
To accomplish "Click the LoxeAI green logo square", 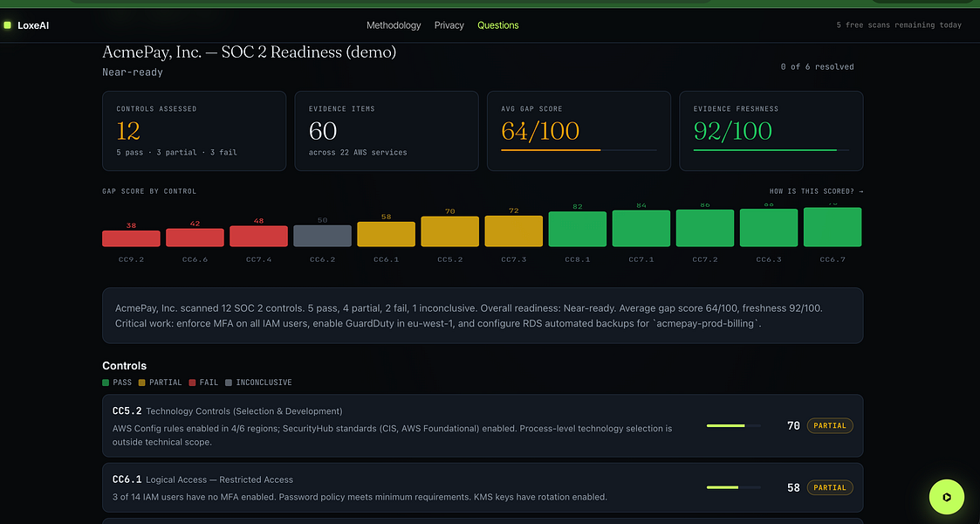I will [x=8, y=25].
